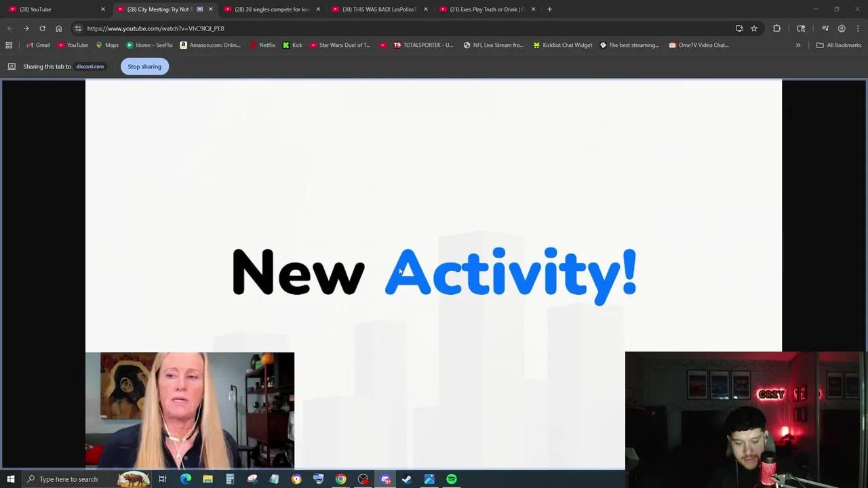Open the tab search icon in toolbar
This screenshot has width=868, height=488.
coord(801,28)
